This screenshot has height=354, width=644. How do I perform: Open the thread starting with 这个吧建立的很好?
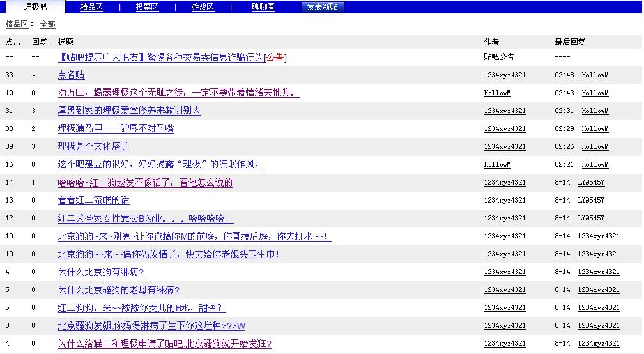click(x=160, y=164)
